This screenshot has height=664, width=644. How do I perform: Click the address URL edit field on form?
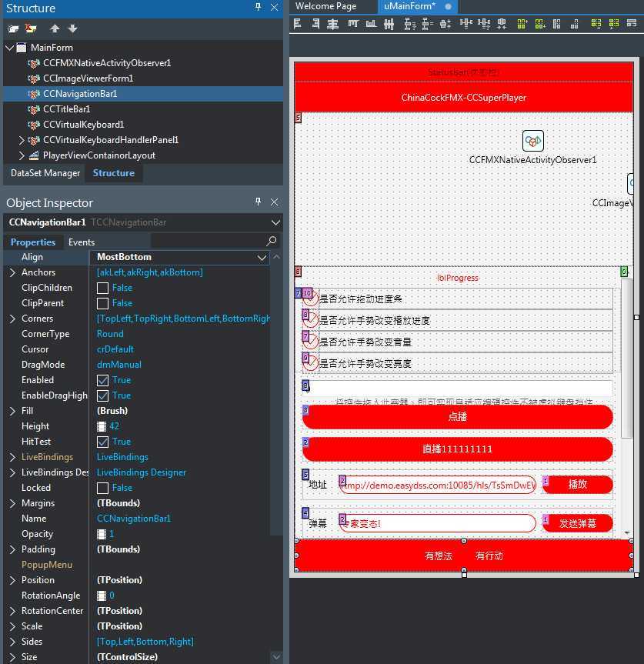[x=437, y=485]
